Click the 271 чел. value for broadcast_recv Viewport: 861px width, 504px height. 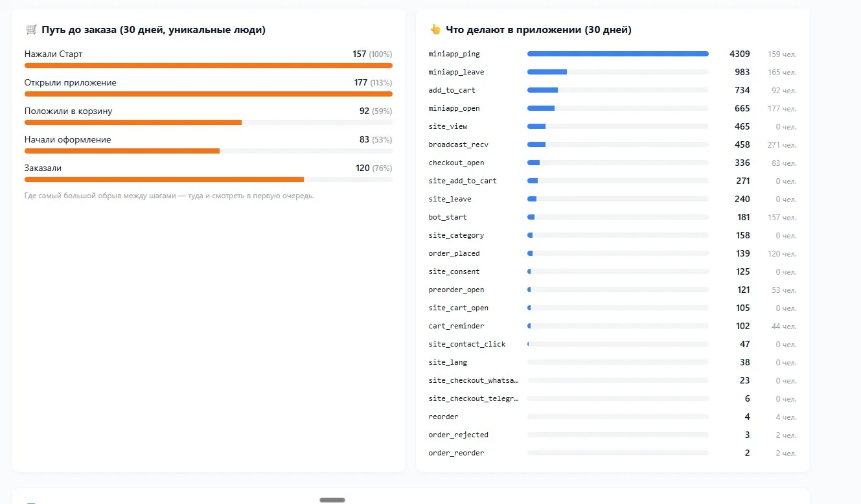(x=782, y=145)
